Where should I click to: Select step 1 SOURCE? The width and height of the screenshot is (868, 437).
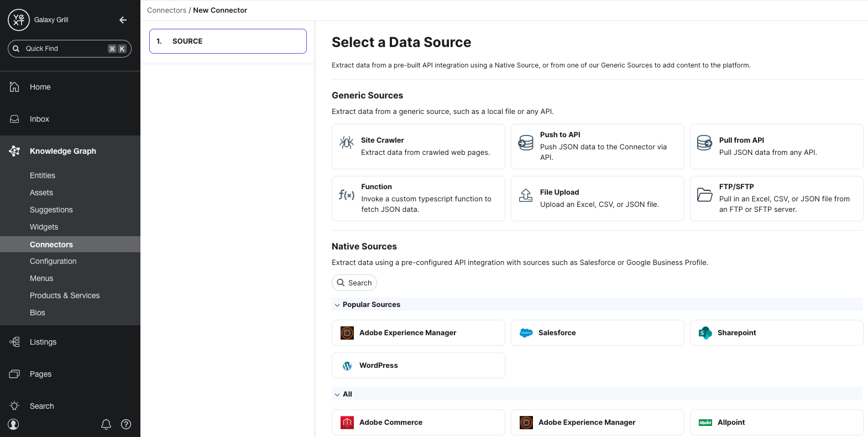tap(228, 41)
